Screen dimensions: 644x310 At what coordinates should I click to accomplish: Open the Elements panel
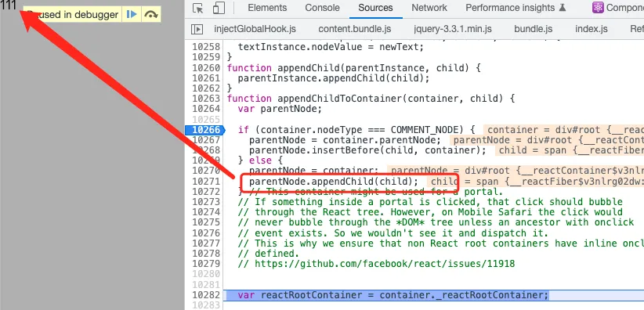tap(267, 8)
